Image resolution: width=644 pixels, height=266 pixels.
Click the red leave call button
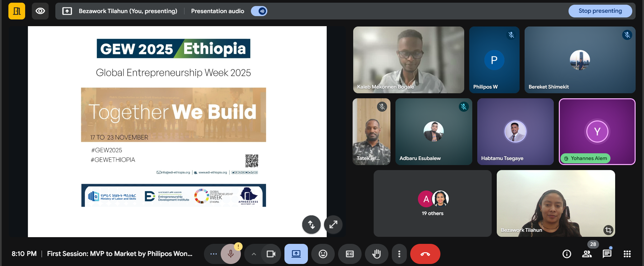[425, 254]
